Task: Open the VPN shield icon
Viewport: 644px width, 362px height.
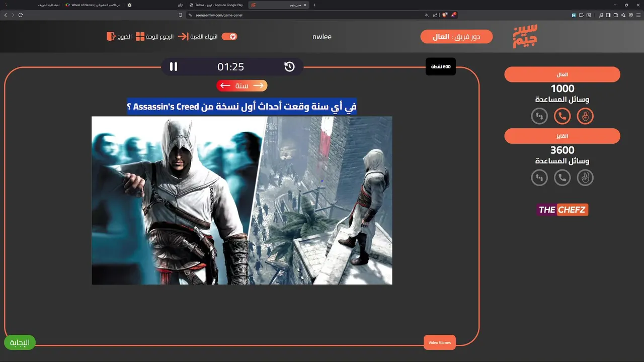Action: 631,15
